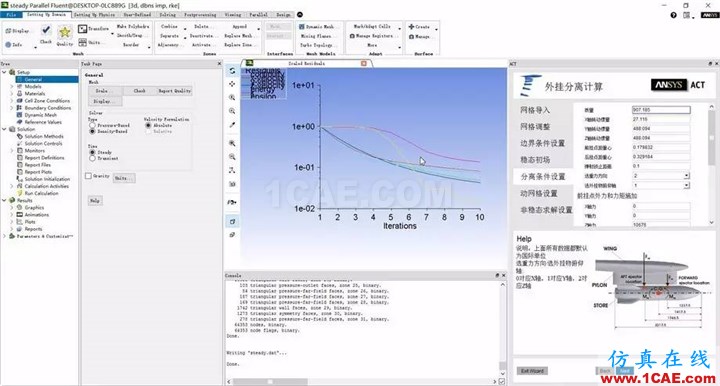Click the Help button in the task page
The image size is (720, 386).
pos(95,201)
